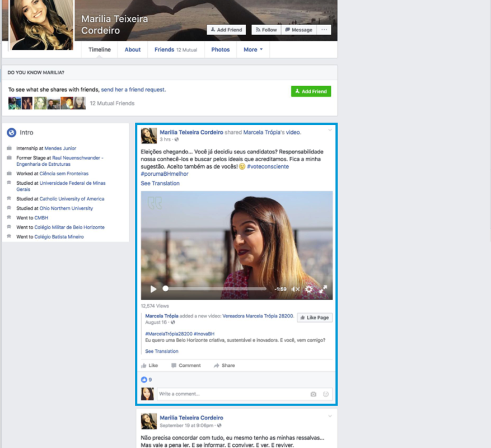Click the 3 hrs post timestamp
The image size is (491, 448).
tap(165, 139)
